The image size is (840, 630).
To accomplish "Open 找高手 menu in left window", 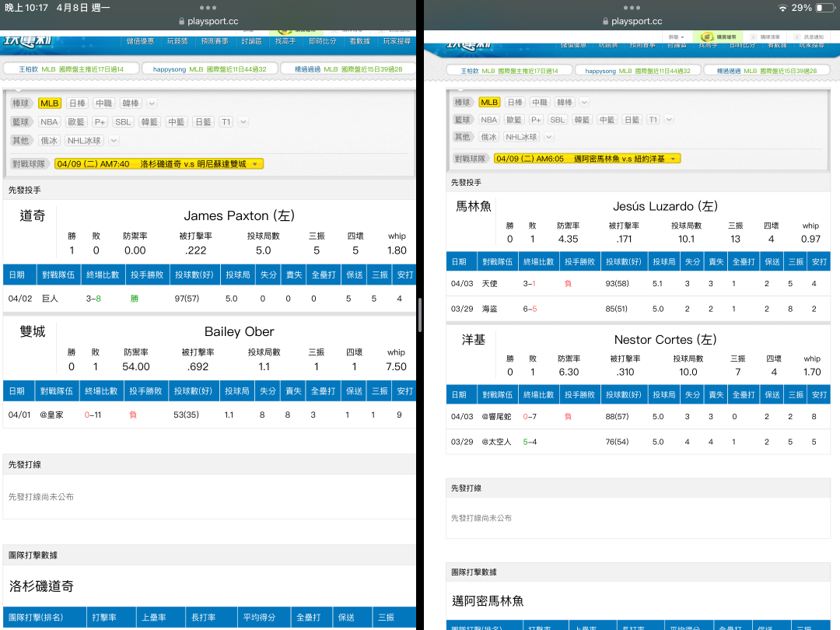I will (285, 41).
